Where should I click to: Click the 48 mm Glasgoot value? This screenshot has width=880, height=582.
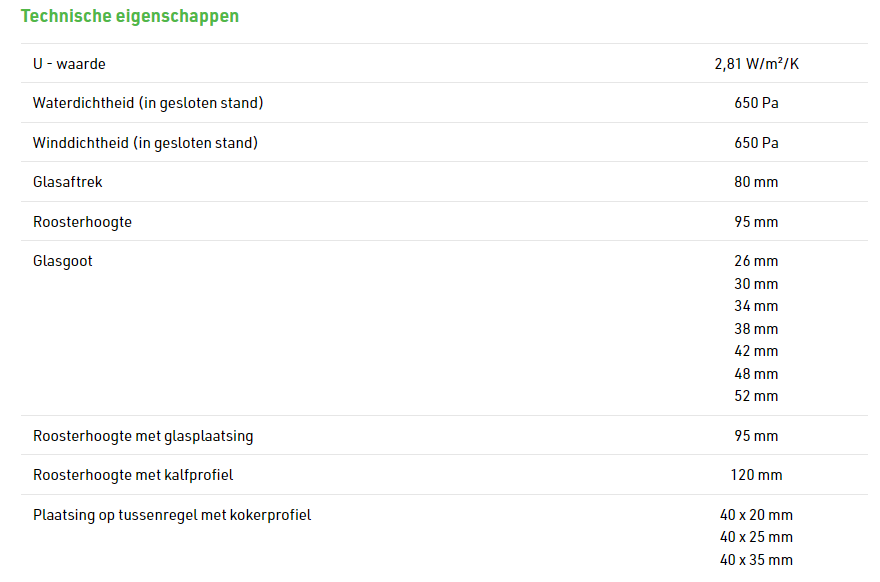(756, 374)
